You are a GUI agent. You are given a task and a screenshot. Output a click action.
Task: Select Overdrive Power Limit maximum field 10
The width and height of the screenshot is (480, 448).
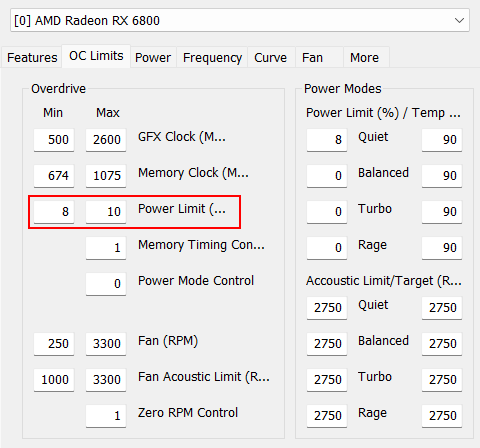106,212
